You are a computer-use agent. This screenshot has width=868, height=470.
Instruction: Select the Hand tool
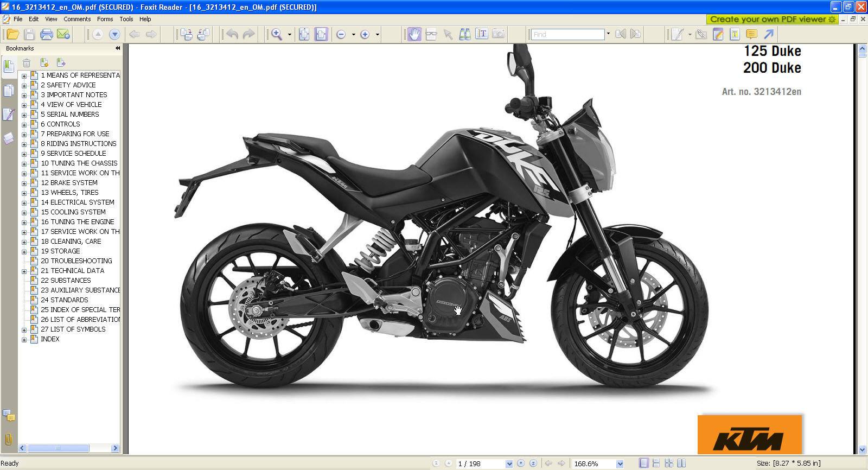(x=414, y=34)
